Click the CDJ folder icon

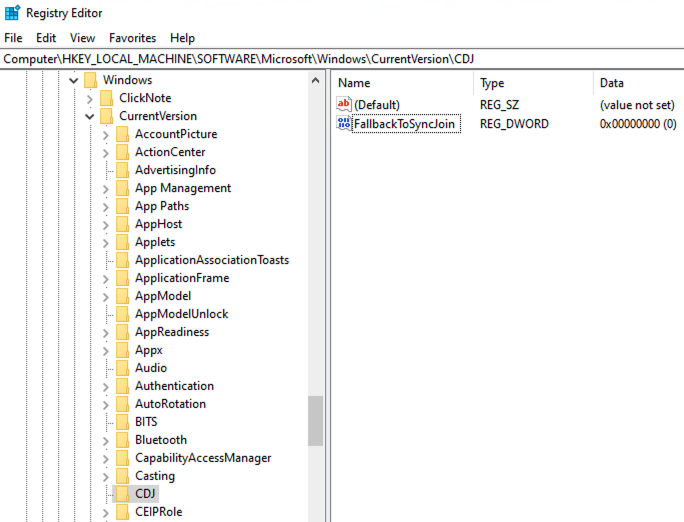[x=123, y=494]
